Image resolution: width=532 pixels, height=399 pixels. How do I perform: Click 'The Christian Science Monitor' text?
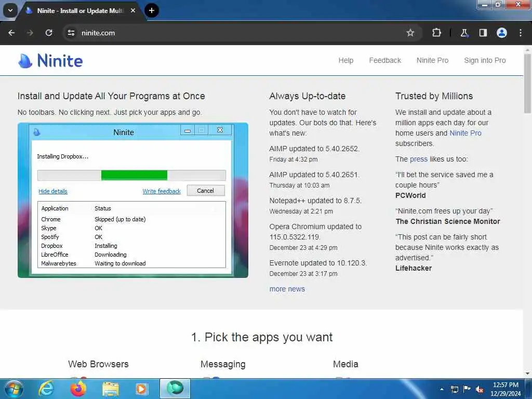click(x=448, y=221)
